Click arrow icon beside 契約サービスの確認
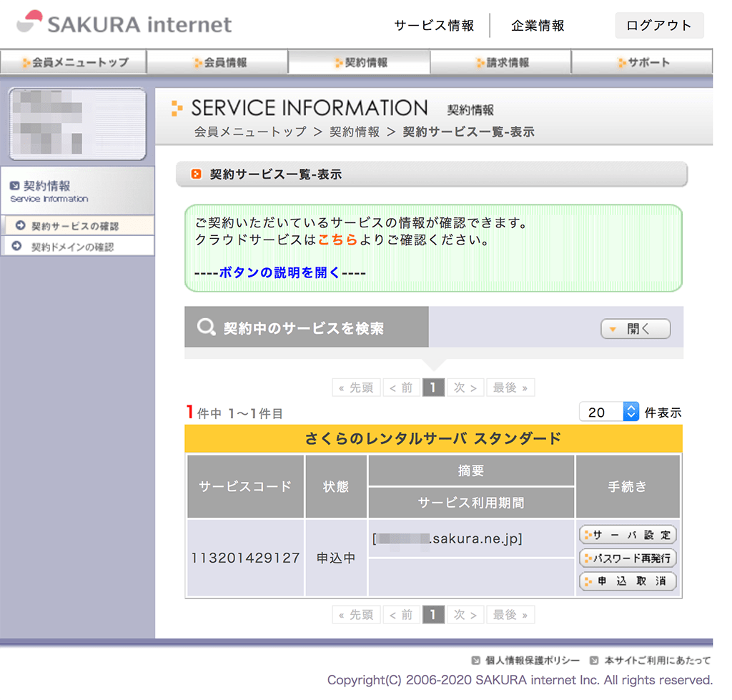732x700 pixels. [x=20, y=225]
